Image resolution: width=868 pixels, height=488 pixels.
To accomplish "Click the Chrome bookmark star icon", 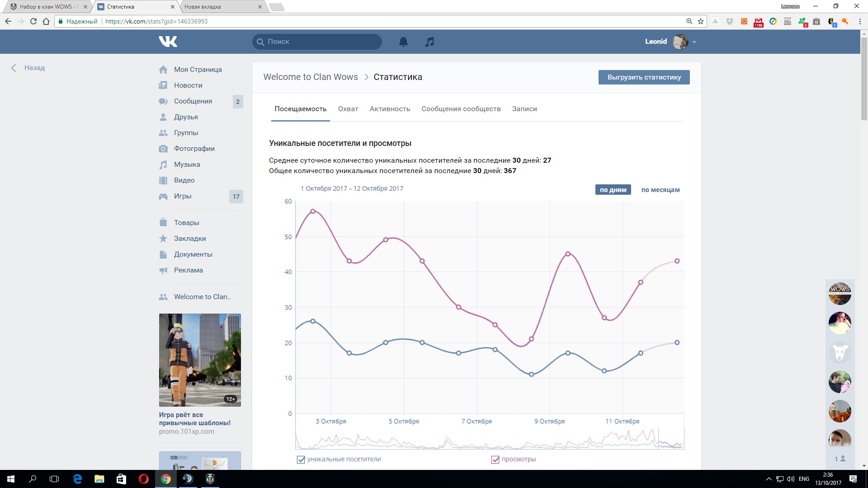I will point(701,21).
